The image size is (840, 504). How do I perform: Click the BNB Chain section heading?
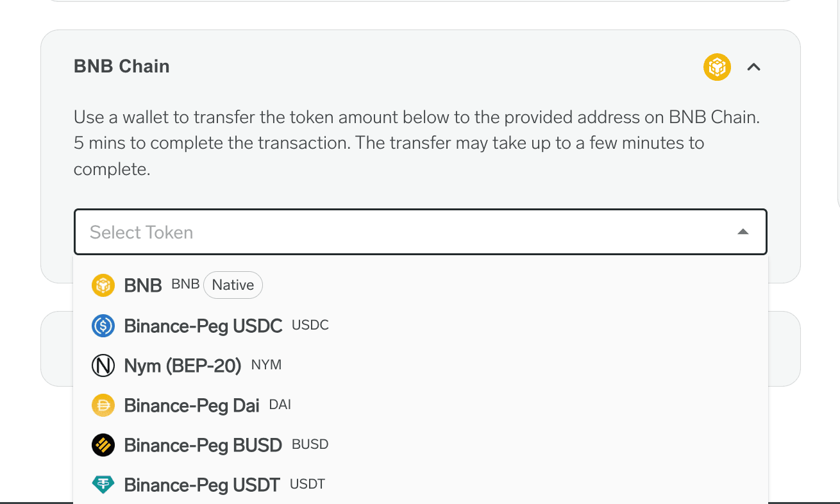(x=122, y=67)
